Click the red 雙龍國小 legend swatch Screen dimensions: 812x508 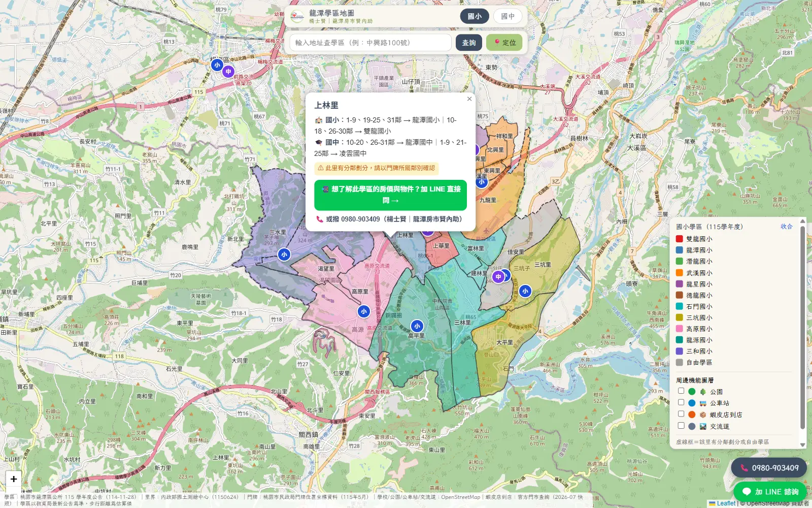click(680, 239)
